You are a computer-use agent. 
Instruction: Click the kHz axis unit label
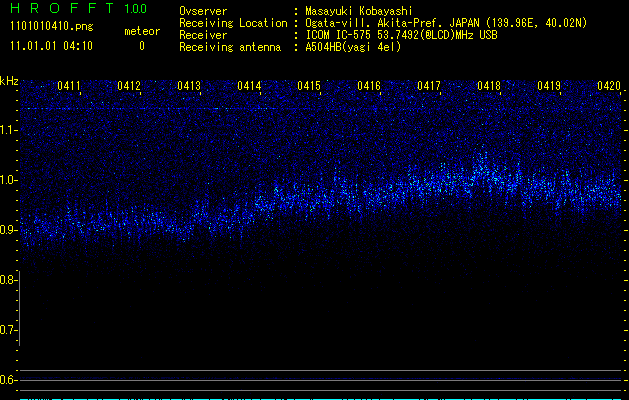point(9,80)
